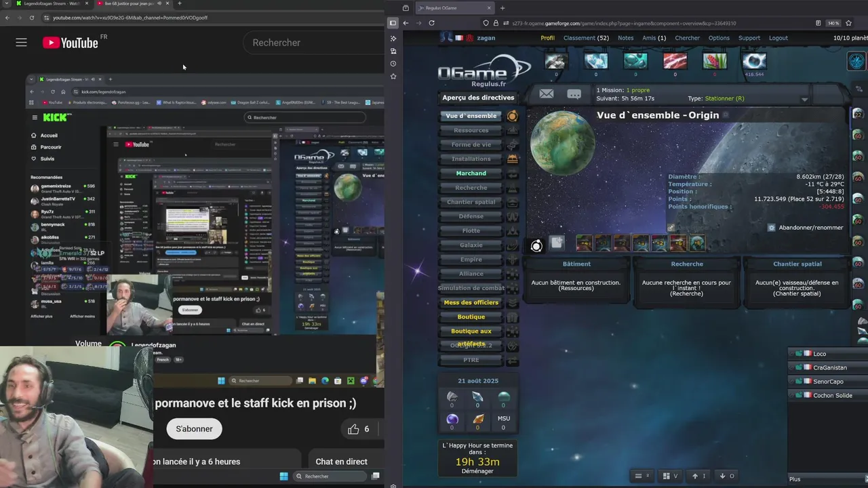
Task: Click Aperçu des directives button
Action: pyautogui.click(x=478, y=98)
